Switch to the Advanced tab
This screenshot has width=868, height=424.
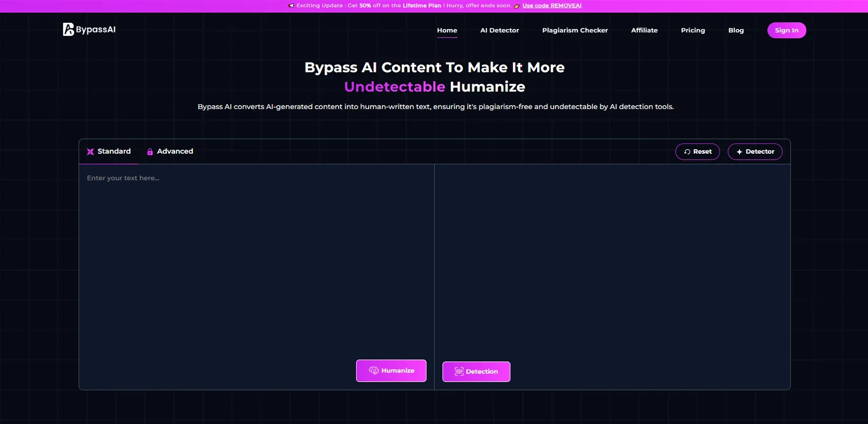click(170, 151)
